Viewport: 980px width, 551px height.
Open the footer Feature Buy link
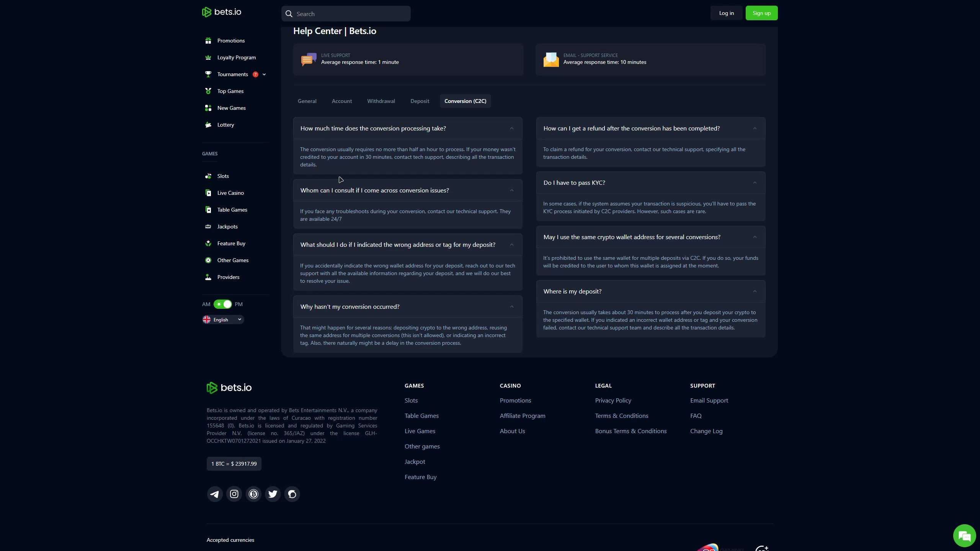421,477
